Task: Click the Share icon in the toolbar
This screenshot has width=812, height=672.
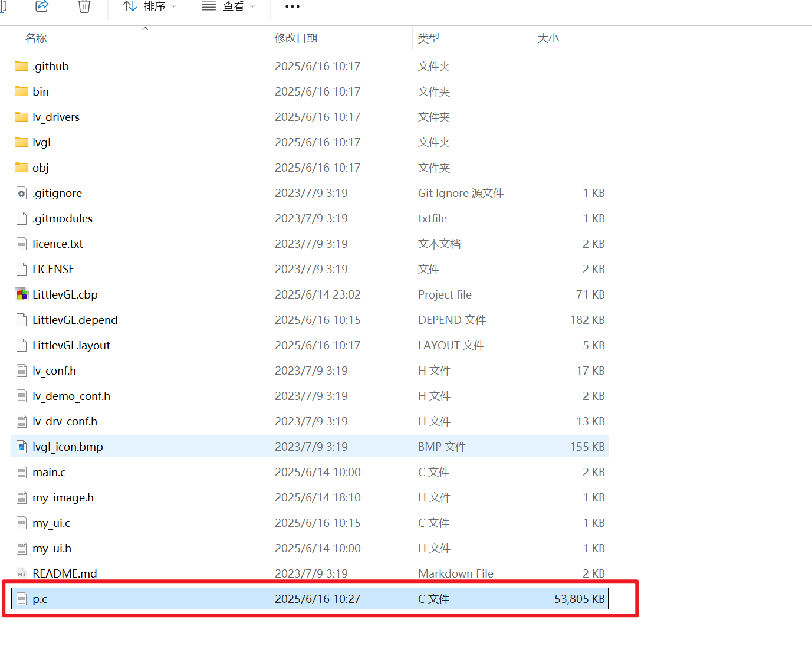Action: (41, 7)
